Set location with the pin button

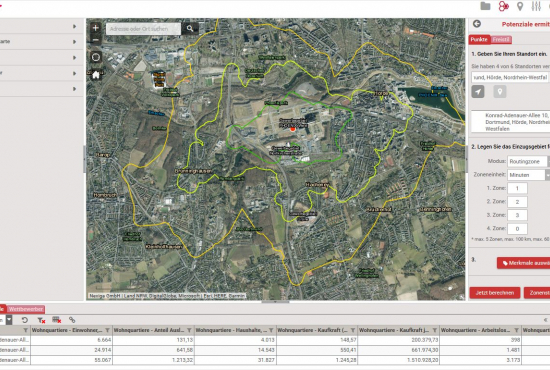tap(500, 92)
